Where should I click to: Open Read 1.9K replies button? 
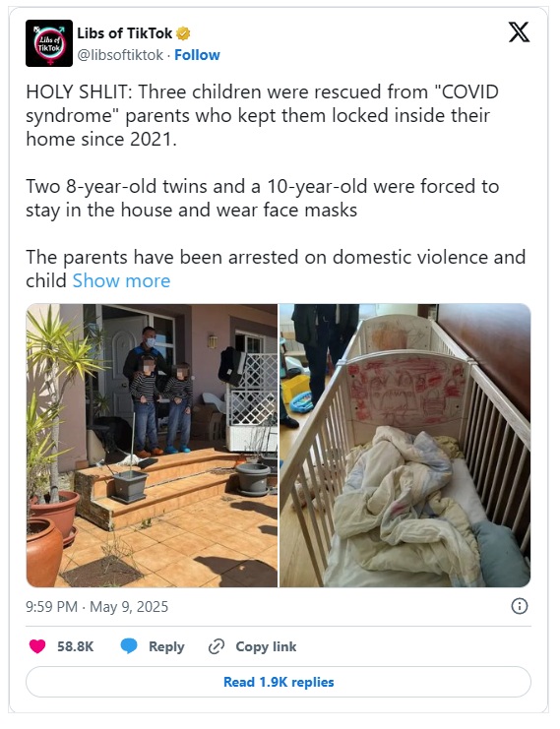click(x=279, y=682)
